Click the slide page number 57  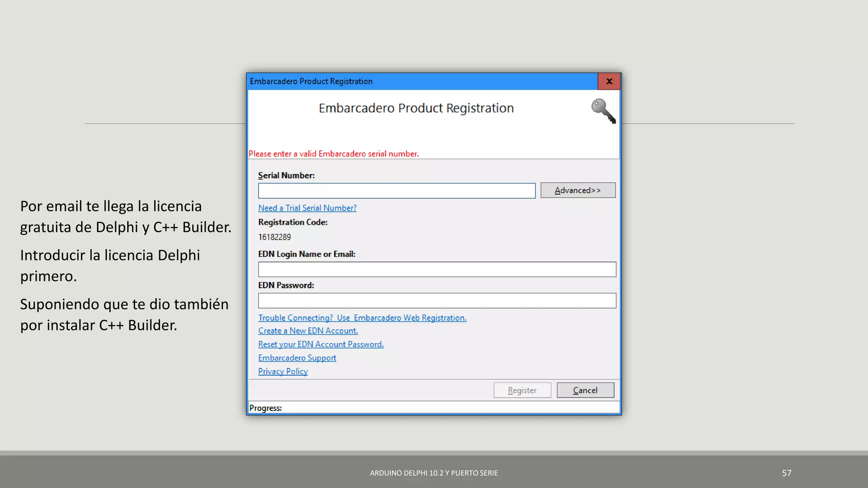click(787, 473)
